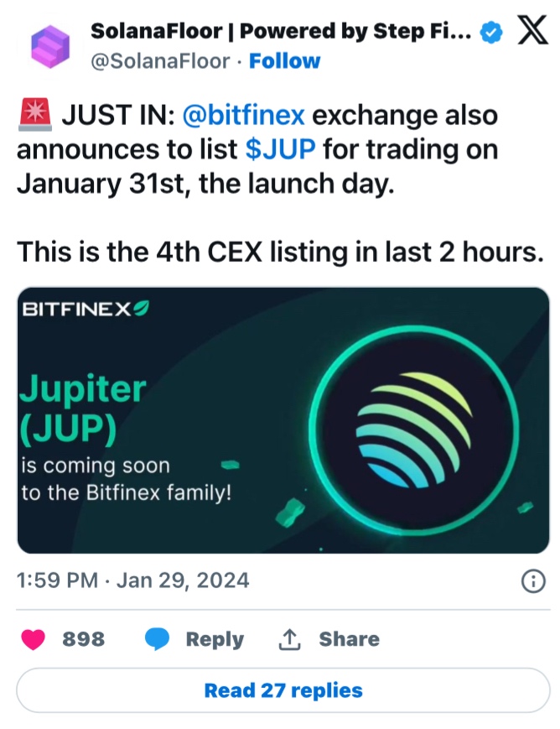Click the Jupiter logo in the banner
The height and width of the screenshot is (729, 560).
tap(413, 430)
